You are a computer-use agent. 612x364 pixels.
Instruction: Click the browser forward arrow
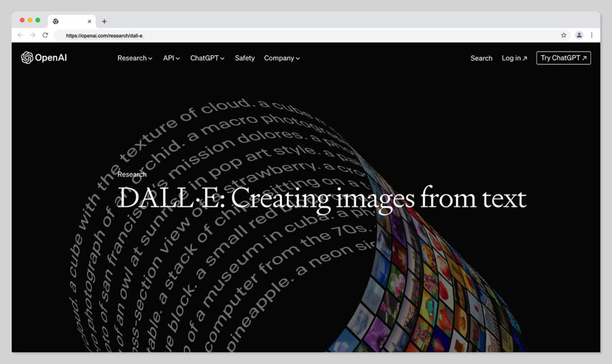(x=33, y=35)
